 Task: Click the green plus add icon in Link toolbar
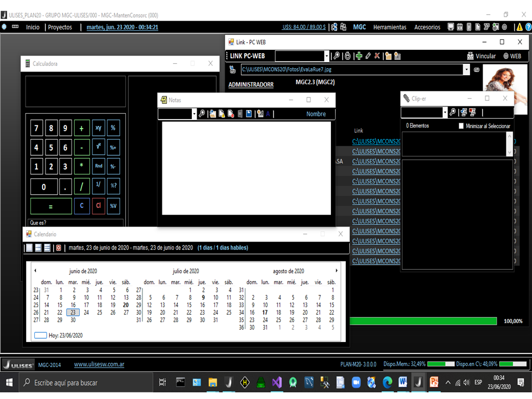click(359, 56)
